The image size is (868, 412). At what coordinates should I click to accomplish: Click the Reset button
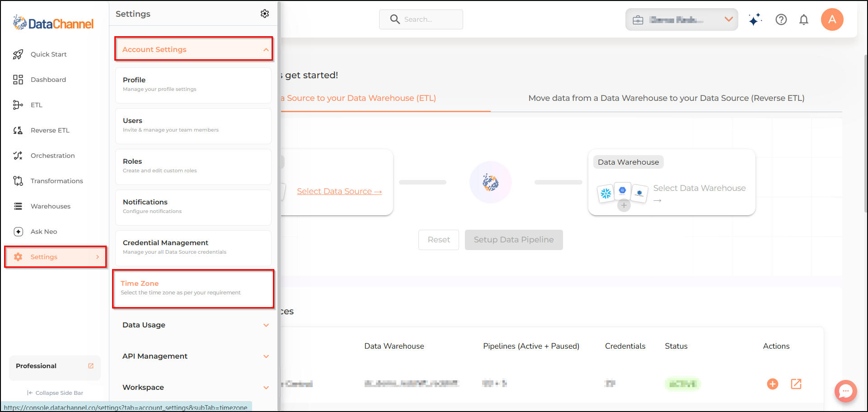[x=439, y=240]
